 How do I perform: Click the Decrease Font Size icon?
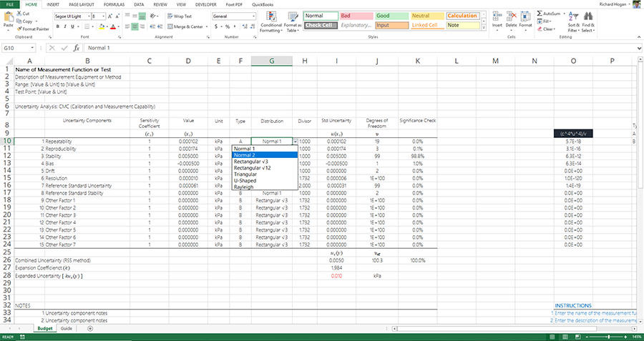tap(118, 16)
